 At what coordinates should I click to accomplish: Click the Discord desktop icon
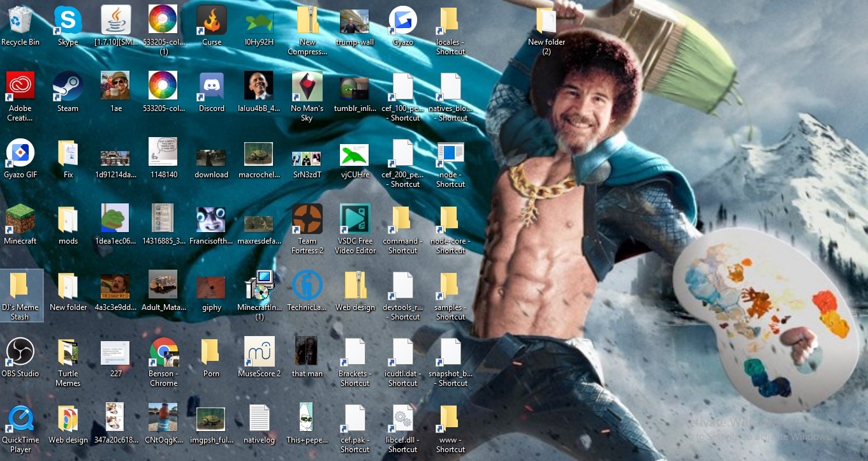coord(212,87)
